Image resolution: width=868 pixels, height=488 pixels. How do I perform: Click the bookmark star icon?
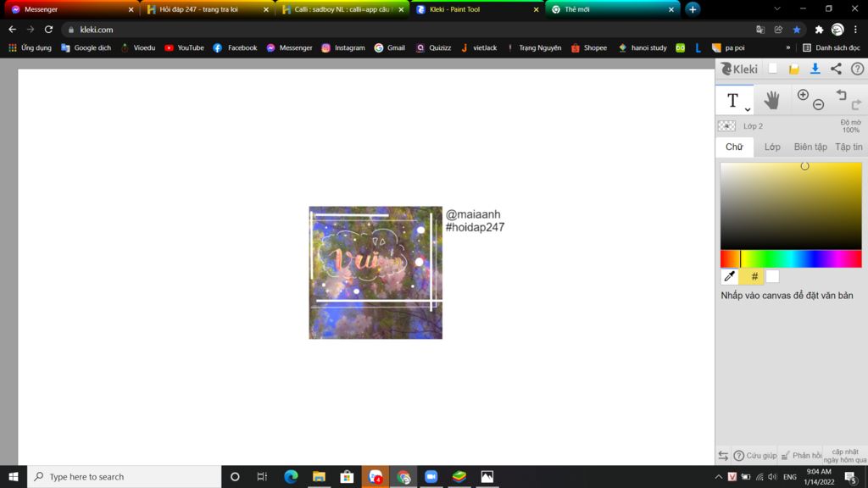[797, 30]
